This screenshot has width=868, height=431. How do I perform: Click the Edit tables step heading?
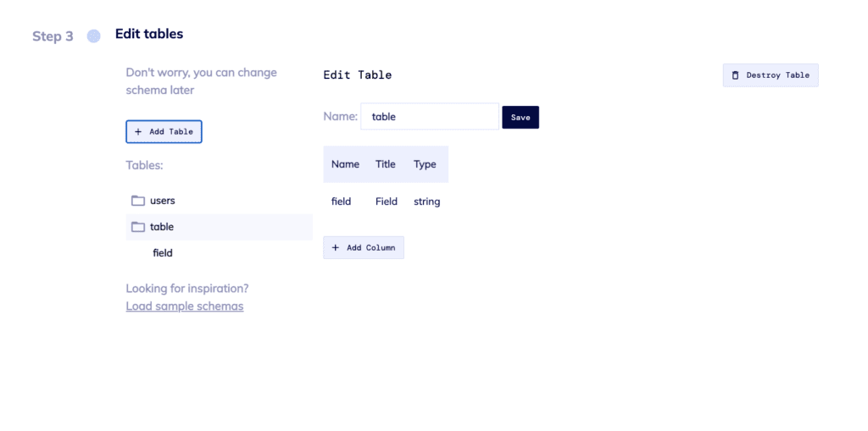[149, 34]
